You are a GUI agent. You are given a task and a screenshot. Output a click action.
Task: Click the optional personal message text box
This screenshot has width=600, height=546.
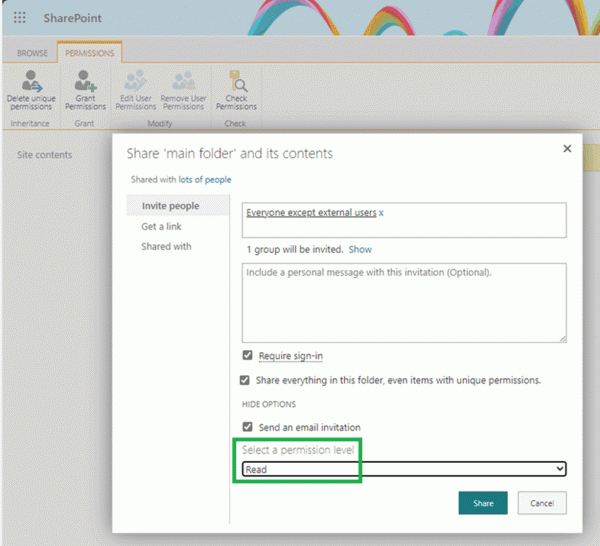tap(405, 303)
